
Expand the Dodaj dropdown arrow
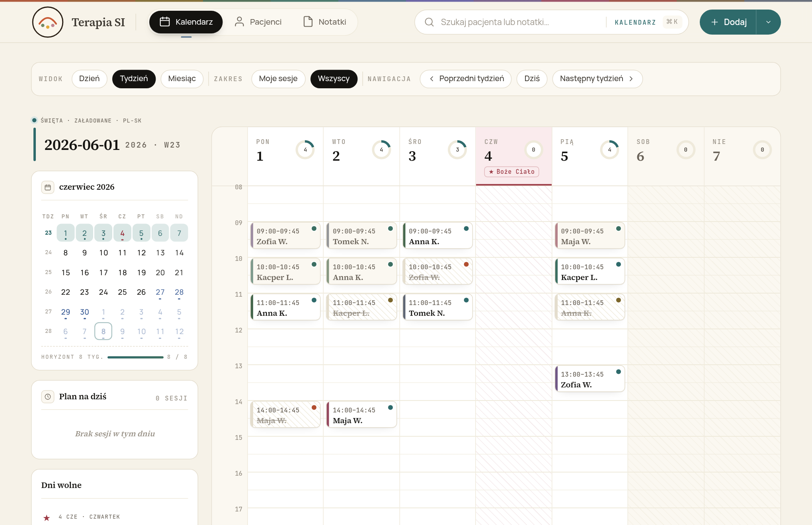(768, 22)
